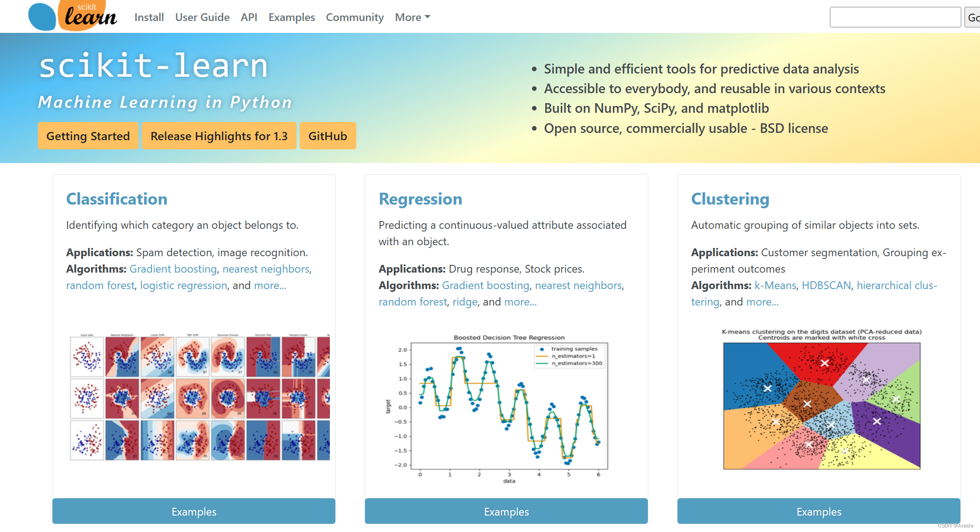
Task: Expand the More dropdown menu
Action: 412,16
